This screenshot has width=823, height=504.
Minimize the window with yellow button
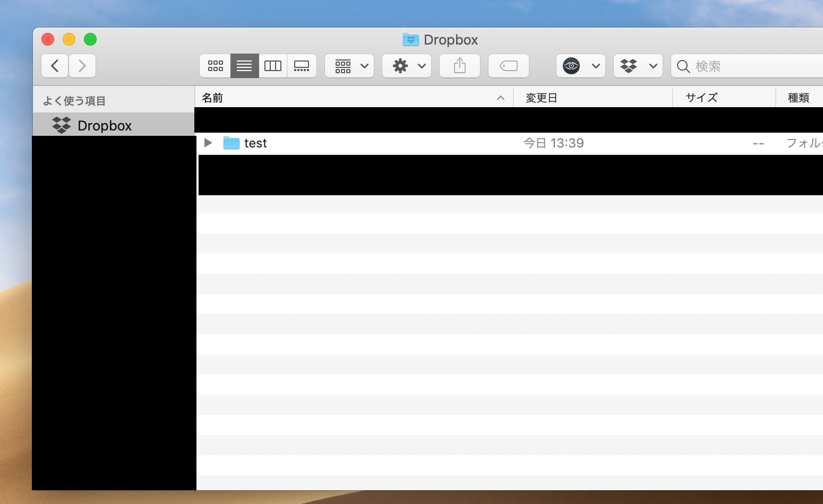point(69,39)
